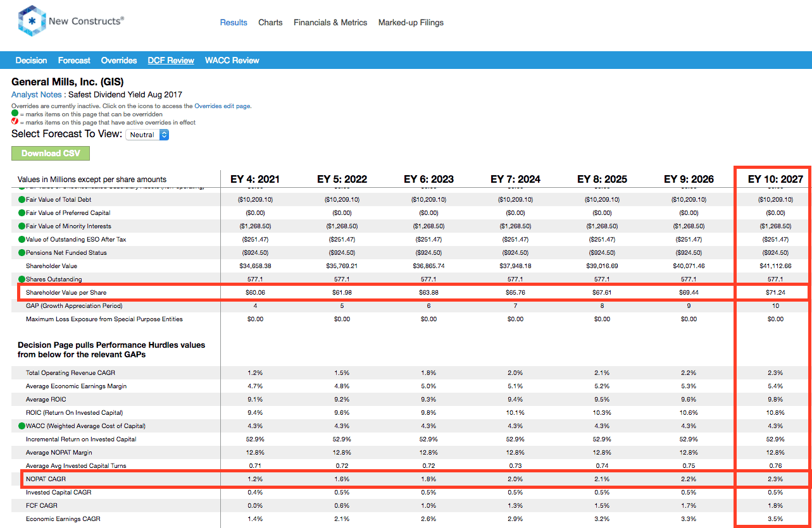Click the 3.5% Economic Earnings CAGR value
Screen dimensions: 812x528
click(775, 519)
